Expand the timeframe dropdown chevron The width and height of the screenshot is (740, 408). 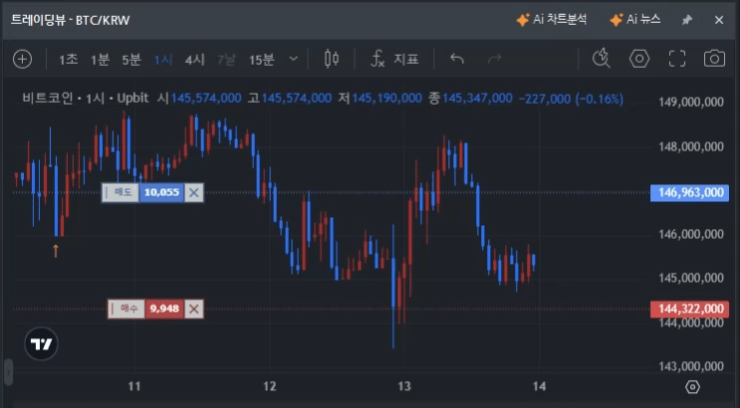coord(293,59)
